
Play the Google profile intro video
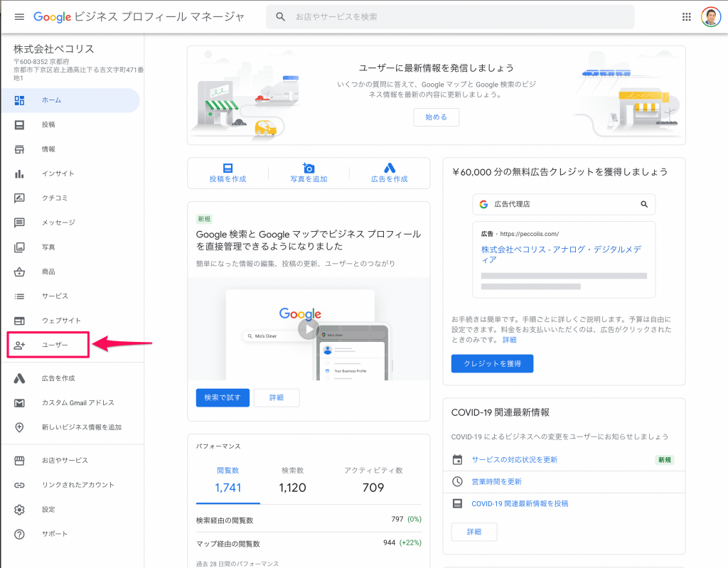tap(309, 329)
